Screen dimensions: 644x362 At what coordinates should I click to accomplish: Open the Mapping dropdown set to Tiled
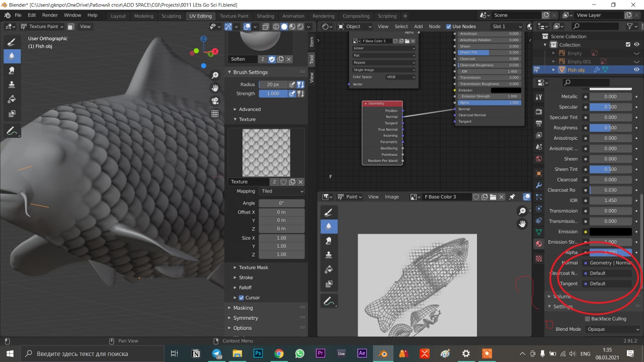pos(282,191)
